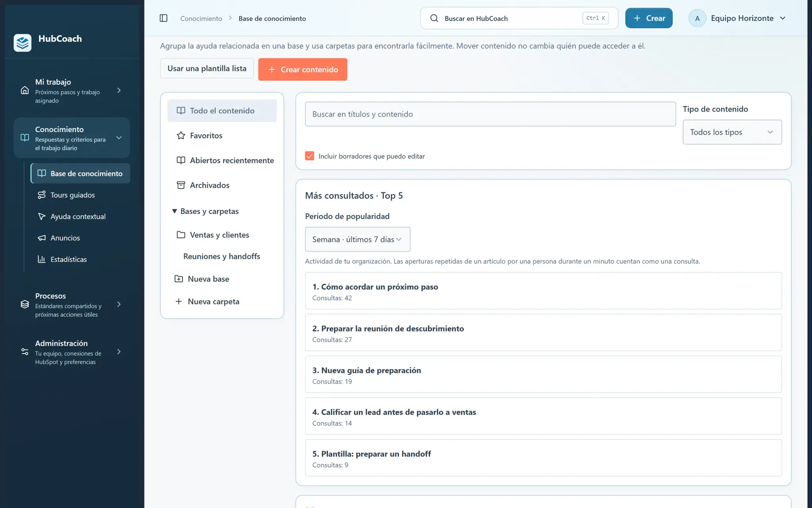Expand the Administración chevron

(x=119, y=352)
